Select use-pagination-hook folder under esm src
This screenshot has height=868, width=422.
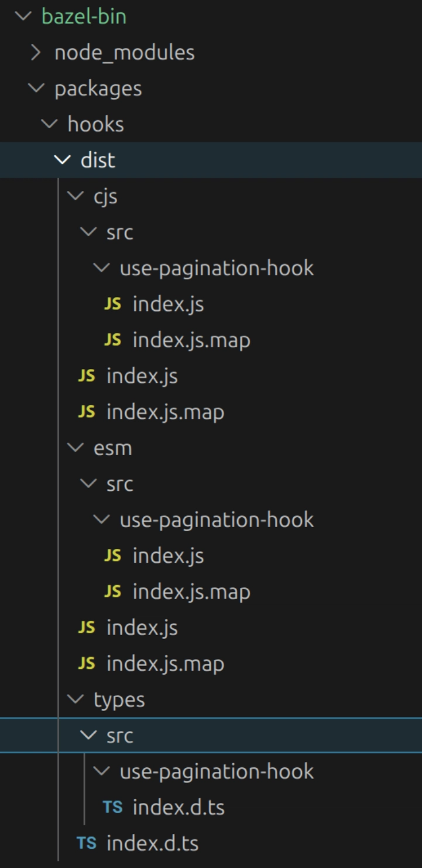click(217, 520)
